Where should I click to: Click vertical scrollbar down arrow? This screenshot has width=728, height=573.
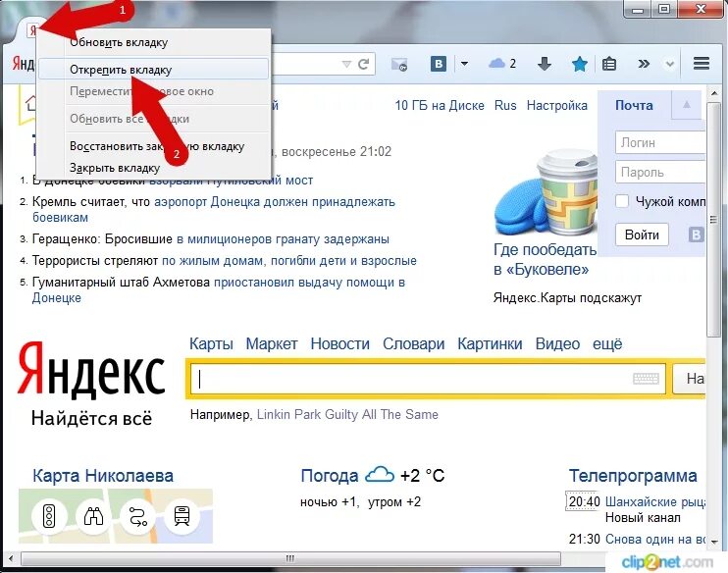pos(714,542)
